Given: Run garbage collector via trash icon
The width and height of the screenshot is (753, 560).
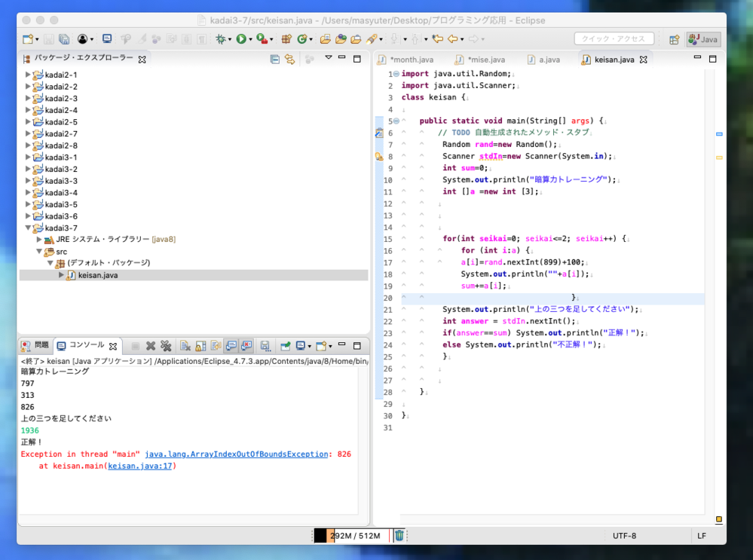Looking at the screenshot, I should coord(399,535).
